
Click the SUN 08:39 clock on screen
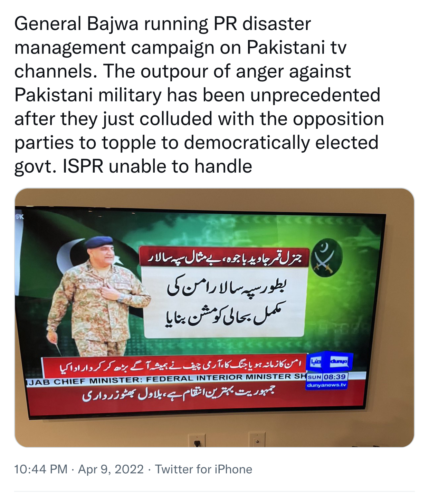coord(327,377)
